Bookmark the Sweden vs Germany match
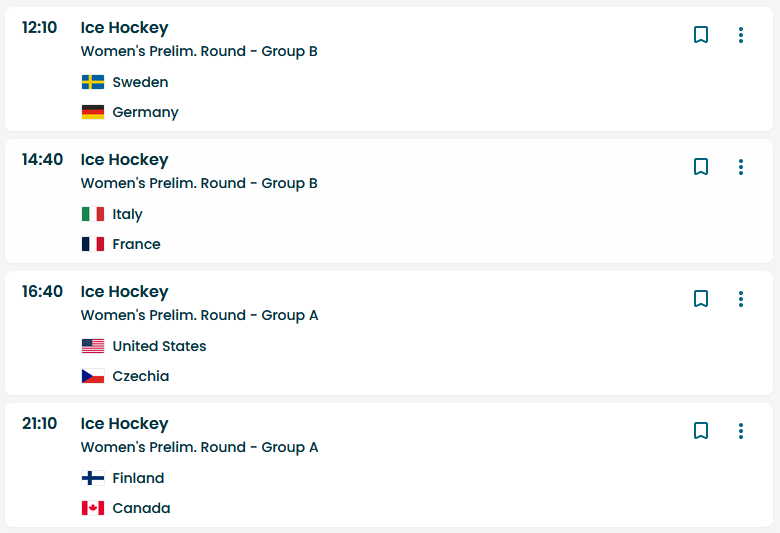This screenshot has height=533, width=780. [x=701, y=35]
